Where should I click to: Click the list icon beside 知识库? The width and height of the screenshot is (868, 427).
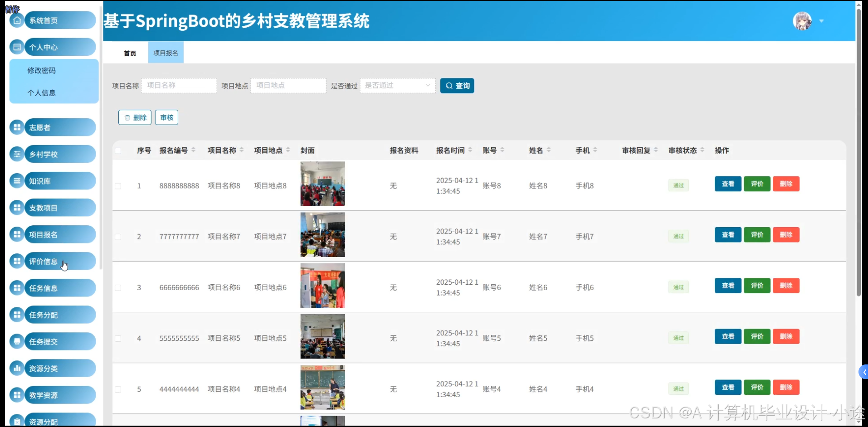tap(17, 181)
